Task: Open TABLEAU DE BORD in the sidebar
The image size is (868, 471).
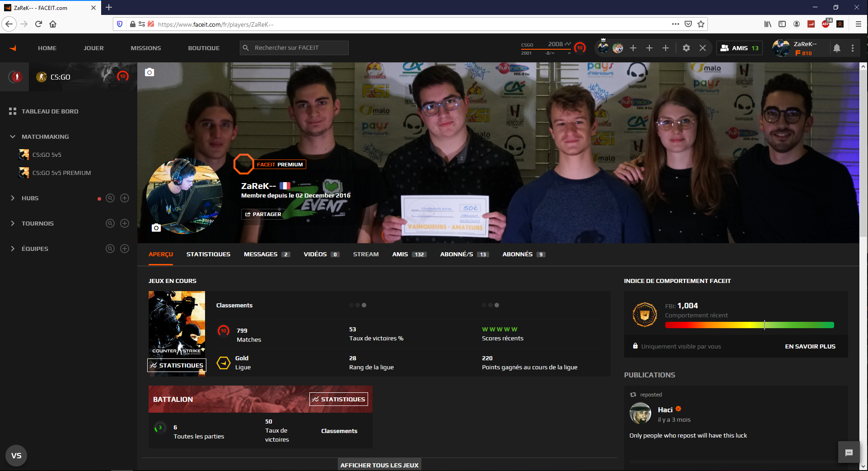Action: [x=50, y=111]
